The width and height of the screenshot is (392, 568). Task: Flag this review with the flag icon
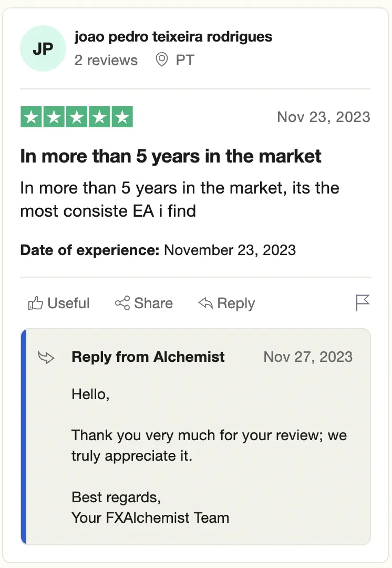(363, 303)
